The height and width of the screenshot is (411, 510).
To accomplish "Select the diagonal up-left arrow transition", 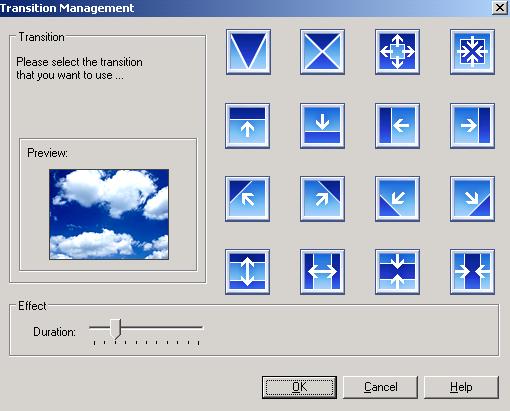I will coord(247,199).
